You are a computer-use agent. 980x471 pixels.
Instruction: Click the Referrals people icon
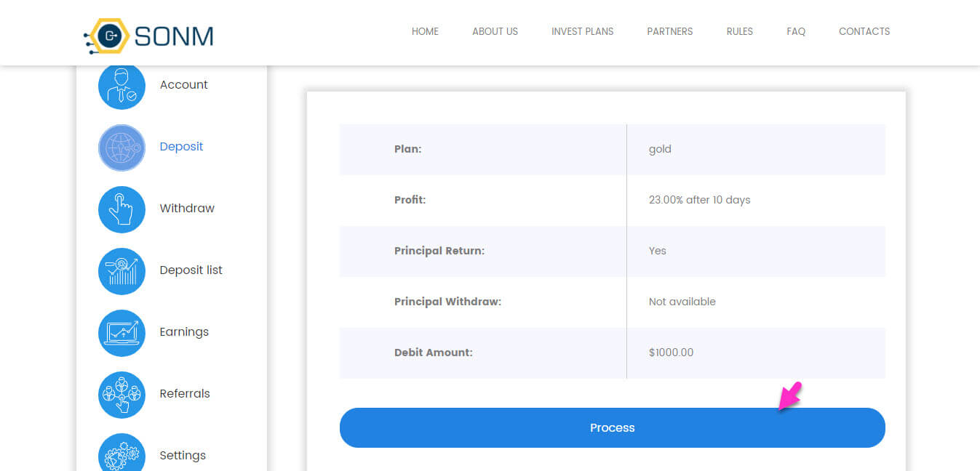(x=121, y=393)
